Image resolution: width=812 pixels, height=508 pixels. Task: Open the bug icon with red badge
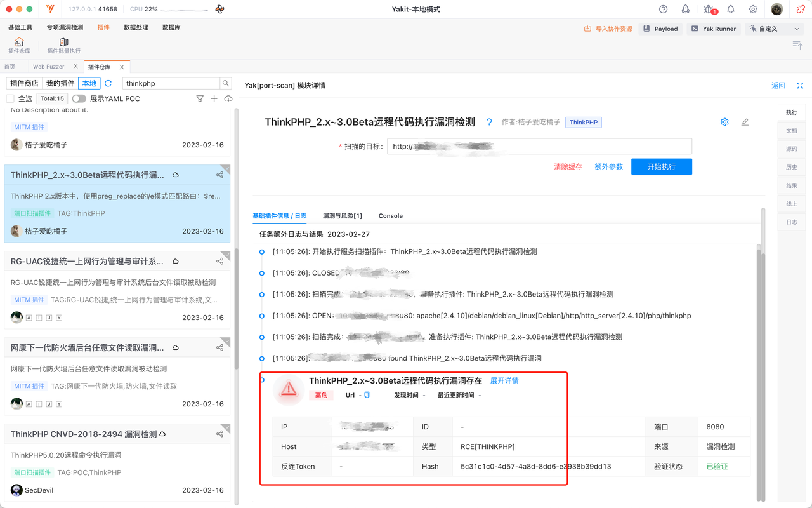click(x=709, y=10)
